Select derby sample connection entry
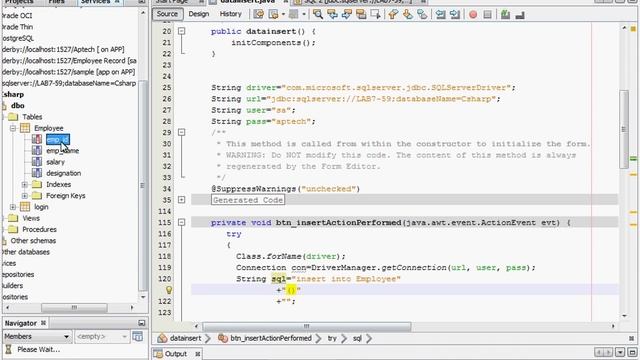 (68, 72)
